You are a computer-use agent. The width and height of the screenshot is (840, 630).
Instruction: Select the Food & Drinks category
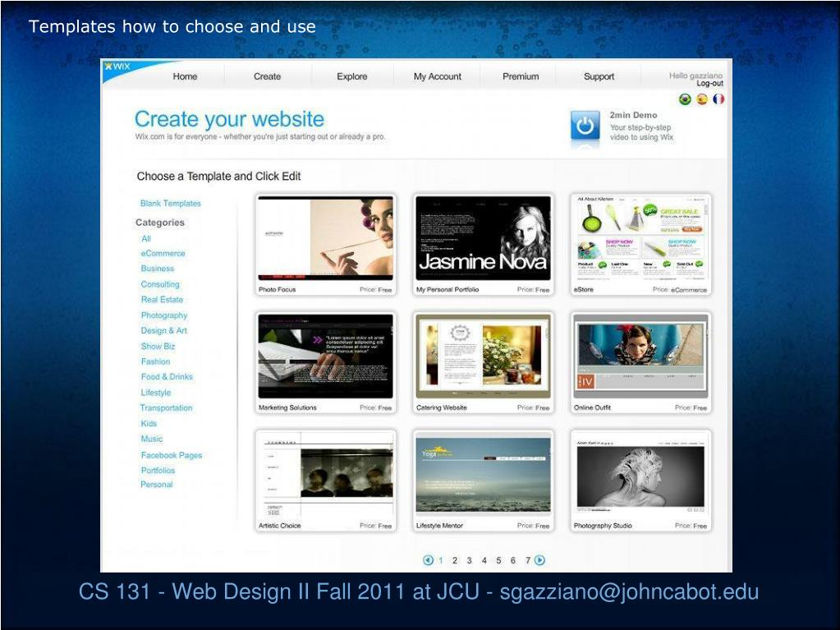click(x=167, y=377)
